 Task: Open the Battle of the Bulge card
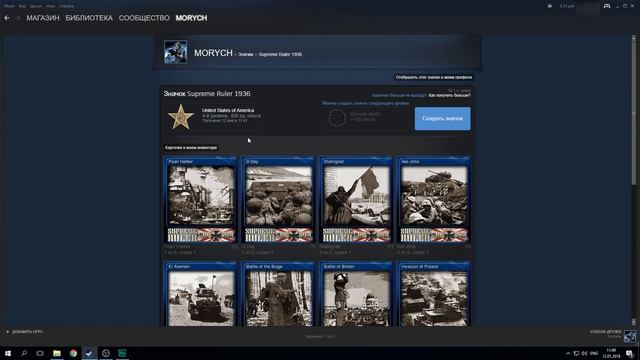point(278,294)
